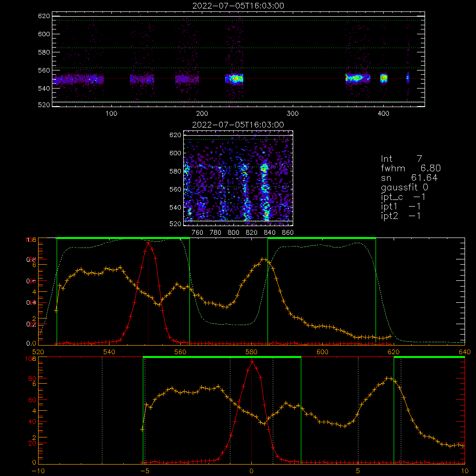Viewport: 476px width, 476px height.
Task: Select the 'gaussfit 0' readout line
Action: (404, 187)
